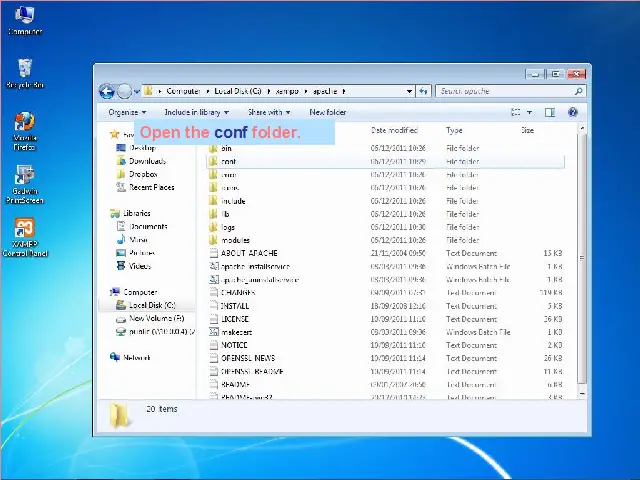Open the Organize menu

pos(127,112)
